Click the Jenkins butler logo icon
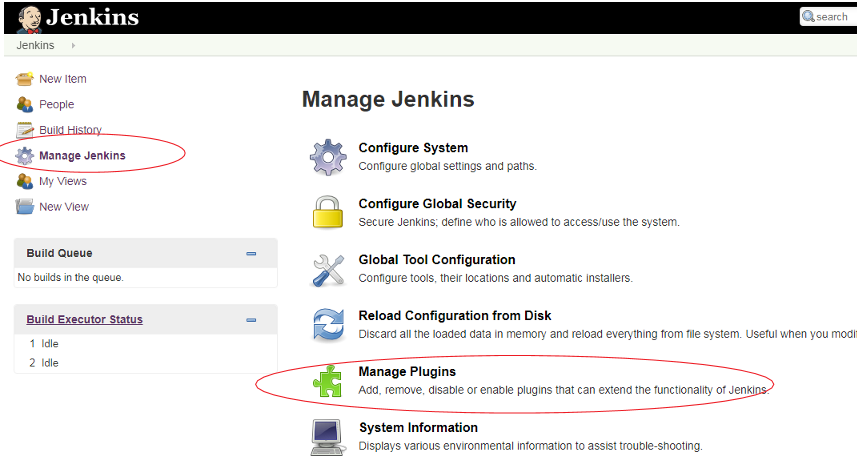This screenshot has height=468, width=857. coord(30,19)
